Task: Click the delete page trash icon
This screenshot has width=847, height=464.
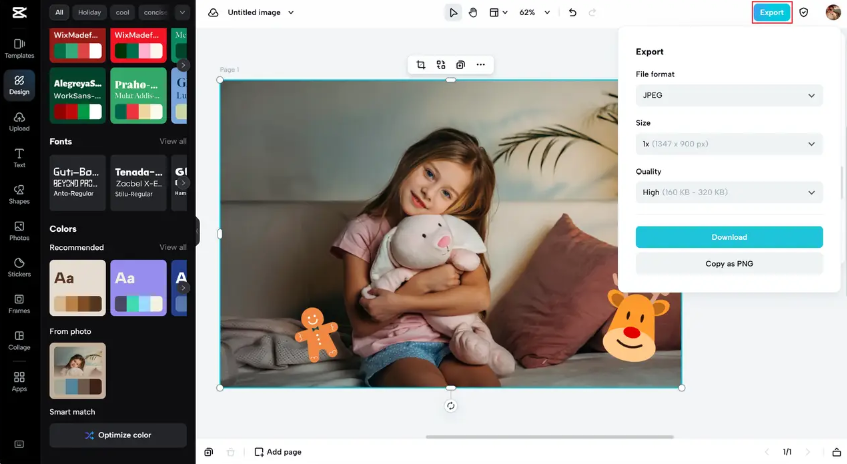Action: click(x=231, y=452)
